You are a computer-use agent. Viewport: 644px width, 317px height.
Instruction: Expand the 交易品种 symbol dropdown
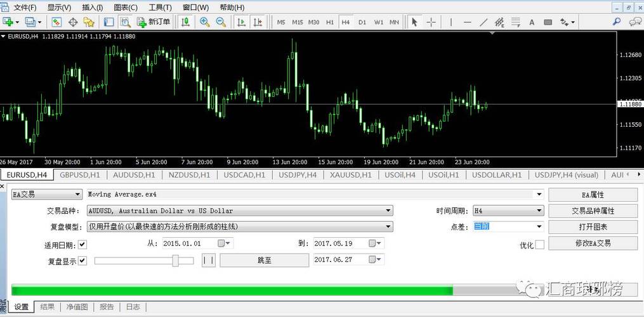[388, 210]
